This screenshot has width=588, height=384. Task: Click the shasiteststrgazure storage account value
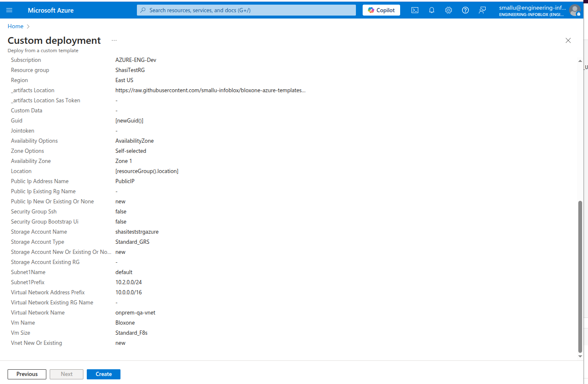click(137, 232)
